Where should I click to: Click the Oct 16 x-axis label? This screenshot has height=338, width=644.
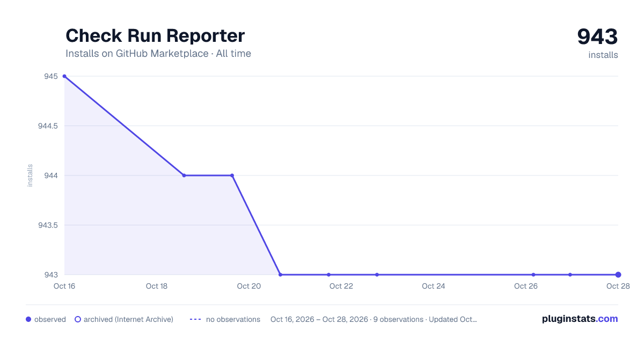(x=64, y=286)
